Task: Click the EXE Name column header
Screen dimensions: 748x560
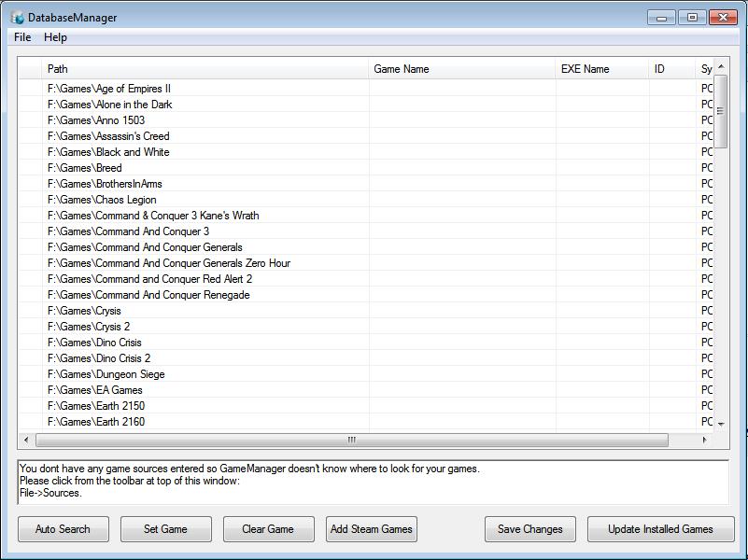Action: click(x=602, y=69)
